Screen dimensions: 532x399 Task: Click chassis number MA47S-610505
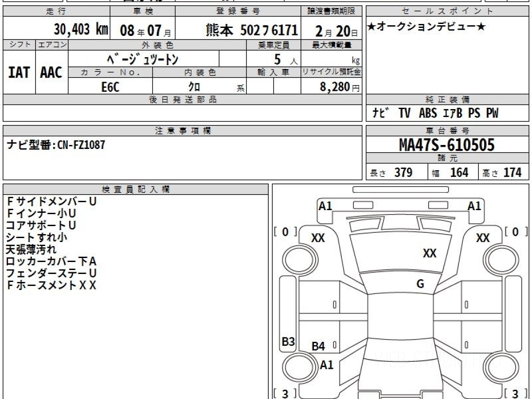(447, 145)
